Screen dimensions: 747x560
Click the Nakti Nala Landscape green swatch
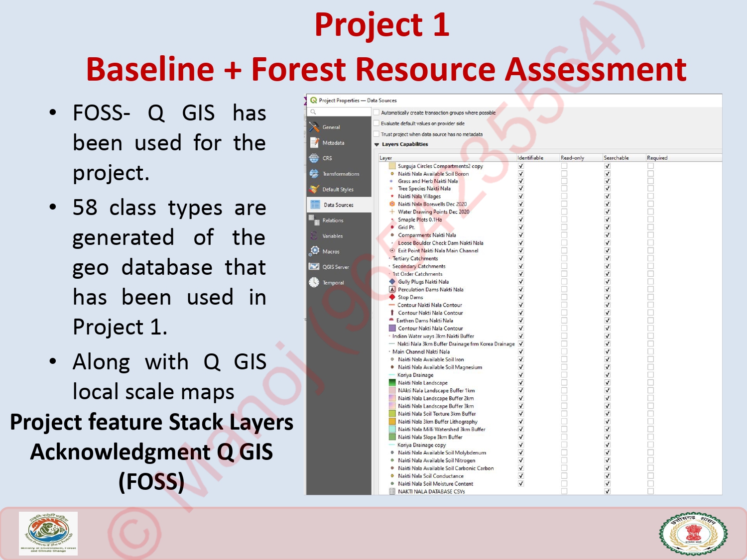pyautogui.click(x=392, y=383)
